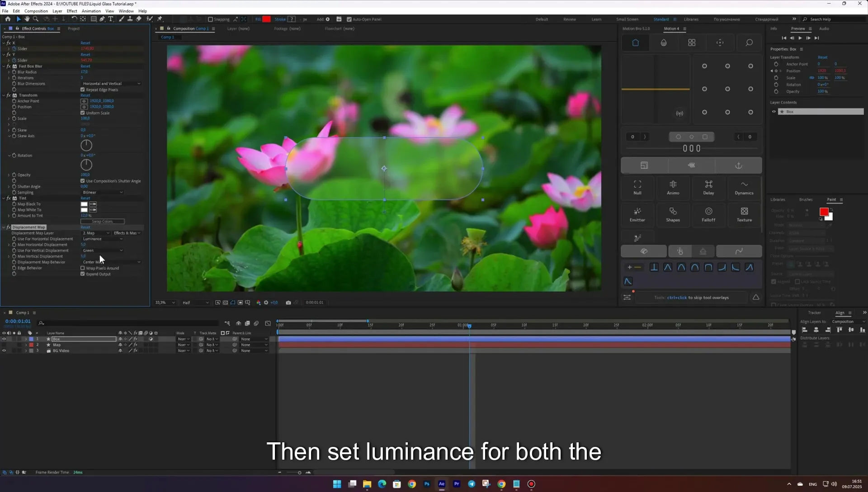Select the Hand tool in the toolbar

(27, 19)
